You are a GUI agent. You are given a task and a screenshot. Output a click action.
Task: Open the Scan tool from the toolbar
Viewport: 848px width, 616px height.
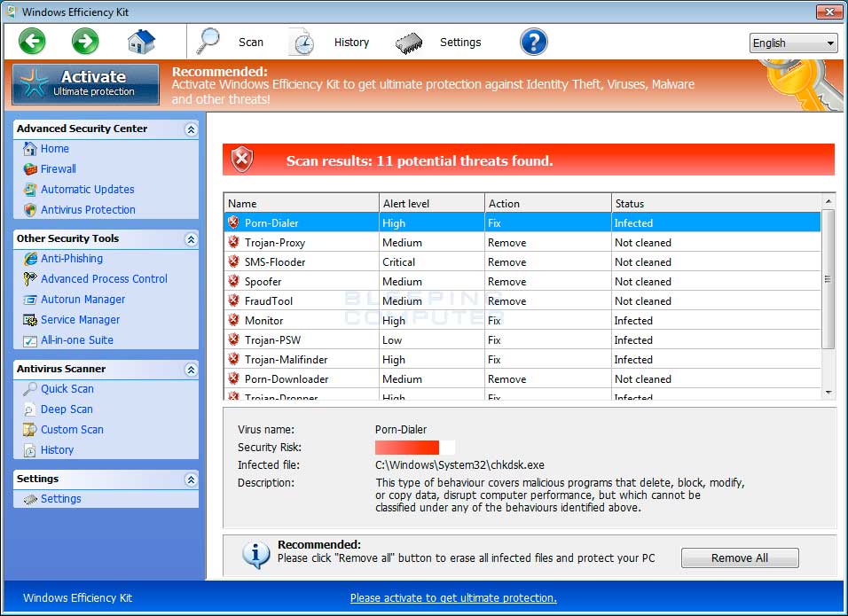pos(233,42)
